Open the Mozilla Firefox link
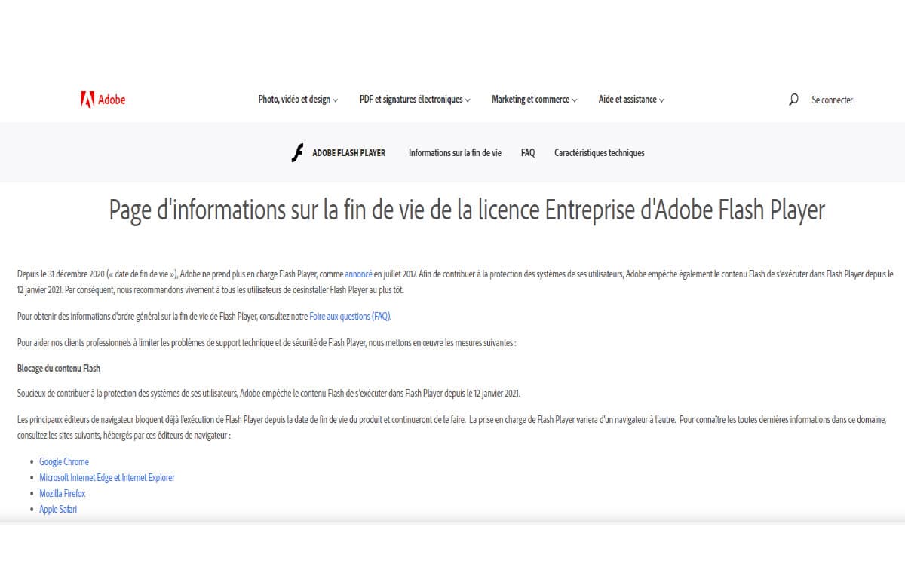 point(62,493)
